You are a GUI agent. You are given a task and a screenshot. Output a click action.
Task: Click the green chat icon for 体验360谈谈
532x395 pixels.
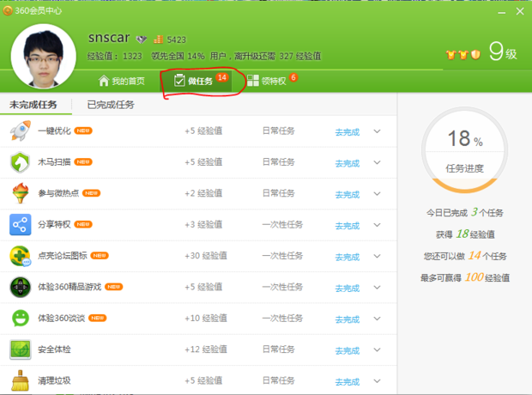coord(21,318)
